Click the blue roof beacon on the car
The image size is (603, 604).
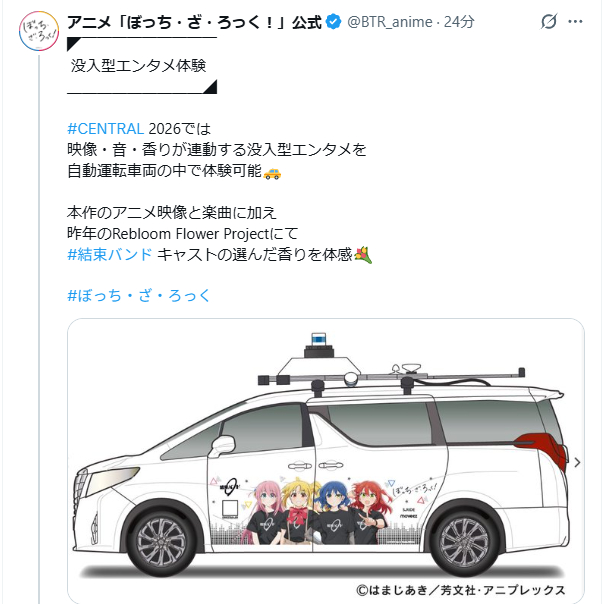(319, 339)
